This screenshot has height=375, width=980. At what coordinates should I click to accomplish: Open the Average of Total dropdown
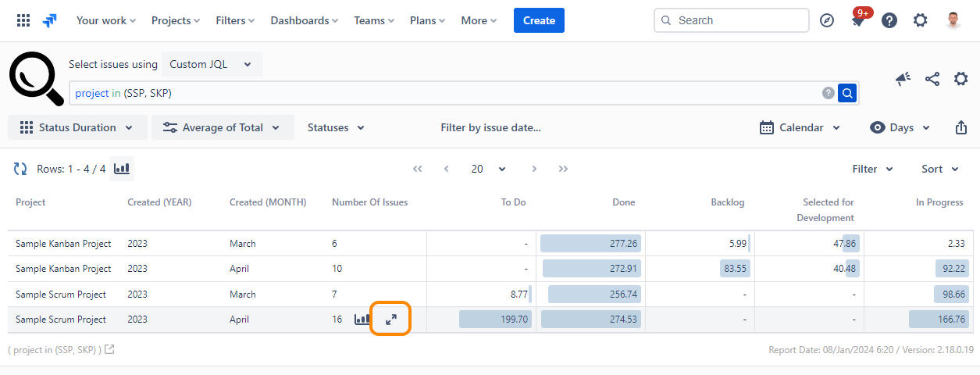coord(223,127)
